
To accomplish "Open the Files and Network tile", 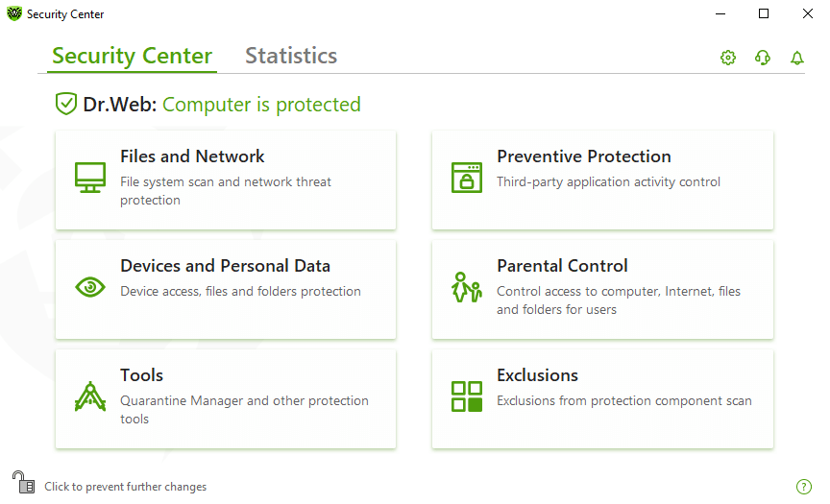I will pos(226,180).
